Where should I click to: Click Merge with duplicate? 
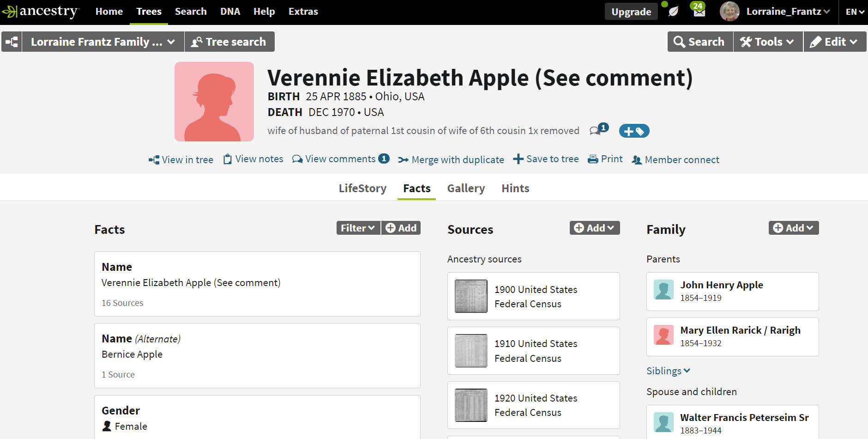451,160
